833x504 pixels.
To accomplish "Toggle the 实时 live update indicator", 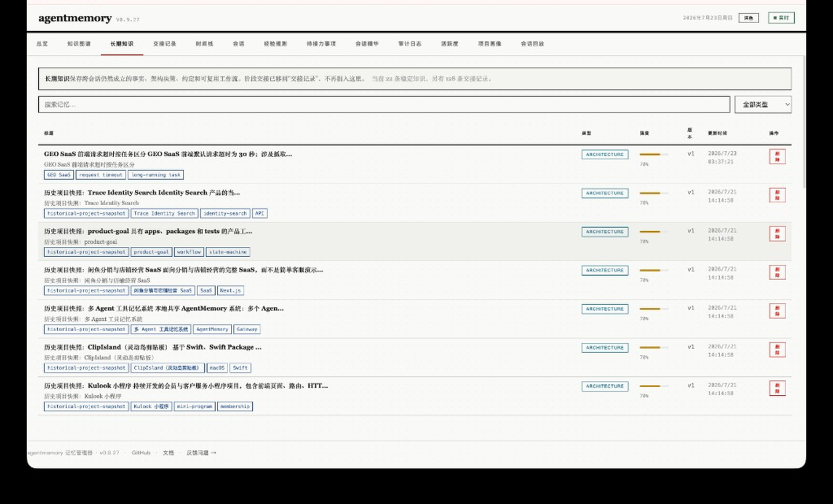I will click(x=781, y=18).
